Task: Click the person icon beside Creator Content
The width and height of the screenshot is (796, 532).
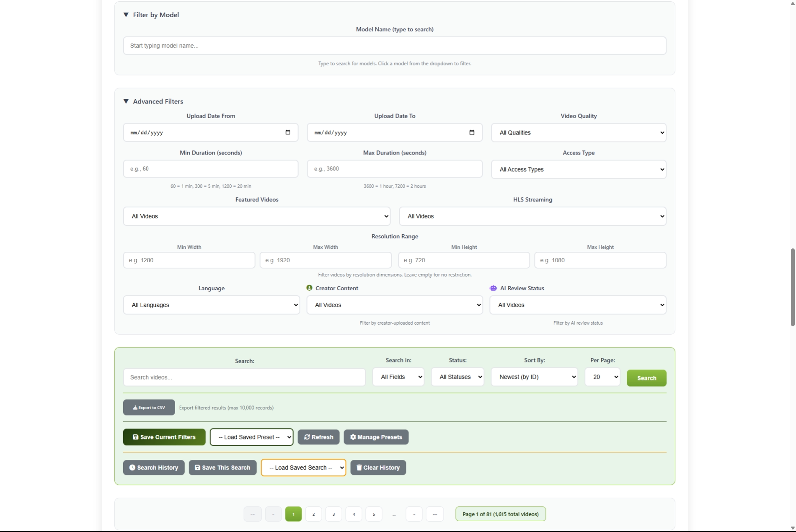Action: pyautogui.click(x=309, y=288)
